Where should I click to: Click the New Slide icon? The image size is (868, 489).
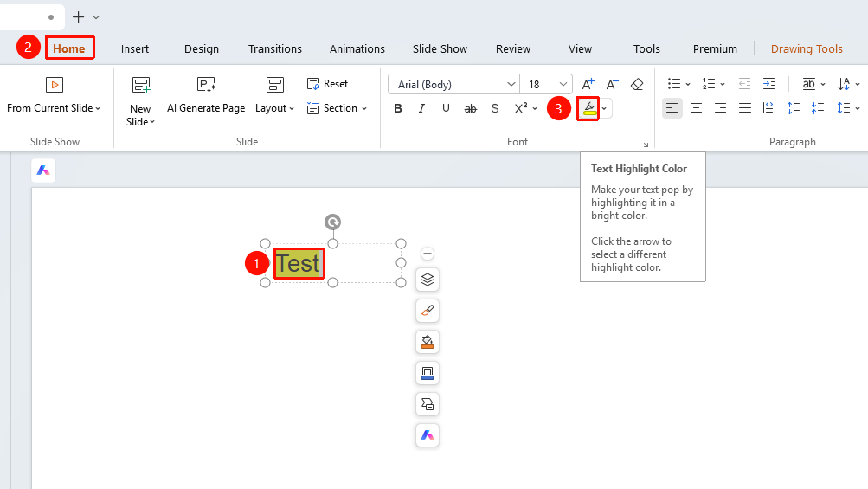point(140,85)
